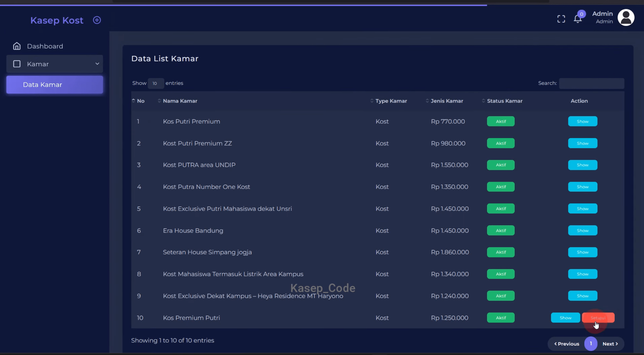This screenshot has width=644, height=355.
Task: Toggle fullscreen mode icon
Action: tap(561, 19)
